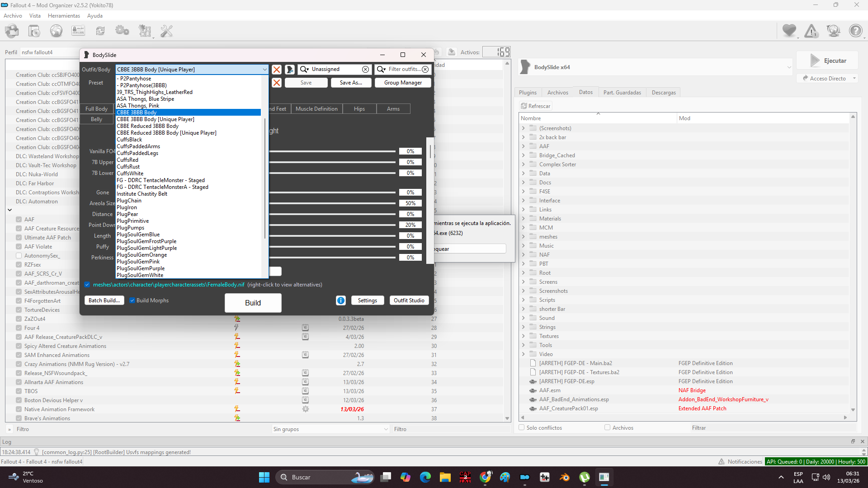This screenshot has width=868, height=488.
Task: Open the puzzle-piece tools icon
Action: click(x=145, y=31)
